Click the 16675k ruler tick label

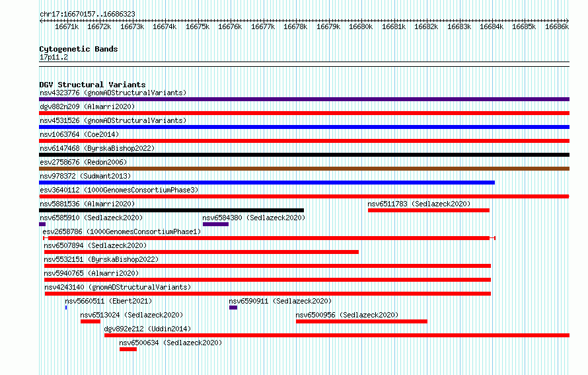[198, 26]
